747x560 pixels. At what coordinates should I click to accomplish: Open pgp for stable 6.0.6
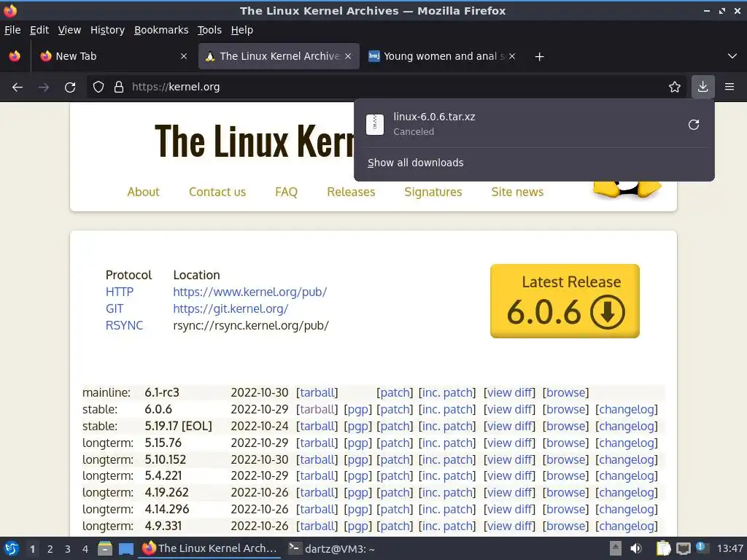pyautogui.click(x=357, y=410)
